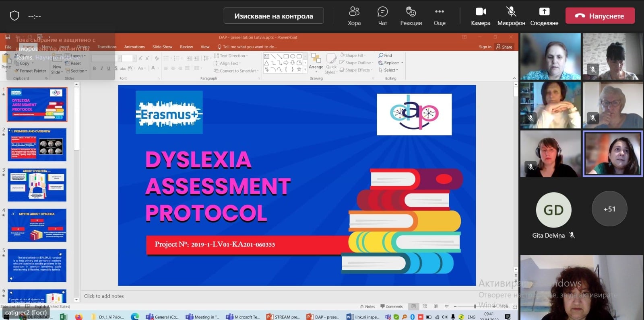Click the zoom slider in PowerPoint status bar
The image size is (644, 320).
point(475,307)
